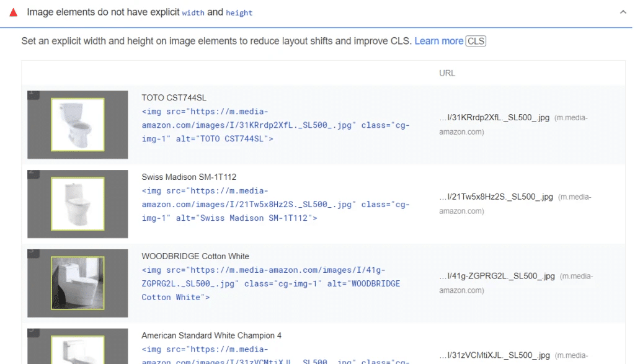Click the TOTO CST744SL toilet thumbnail
635x364 pixels.
coord(78,125)
